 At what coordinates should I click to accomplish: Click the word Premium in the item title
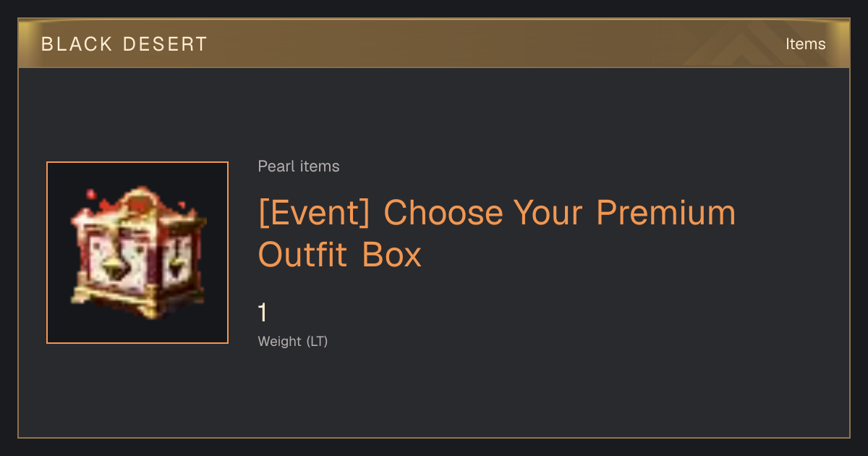click(665, 213)
